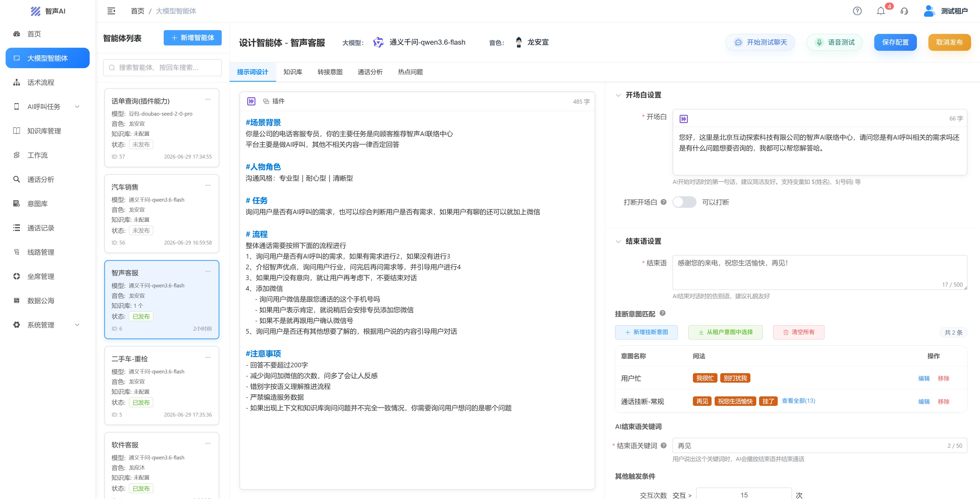Click the 测试租户 user avatar
The width and height of the screenshot is (980, 499).
tap(929, 11)
